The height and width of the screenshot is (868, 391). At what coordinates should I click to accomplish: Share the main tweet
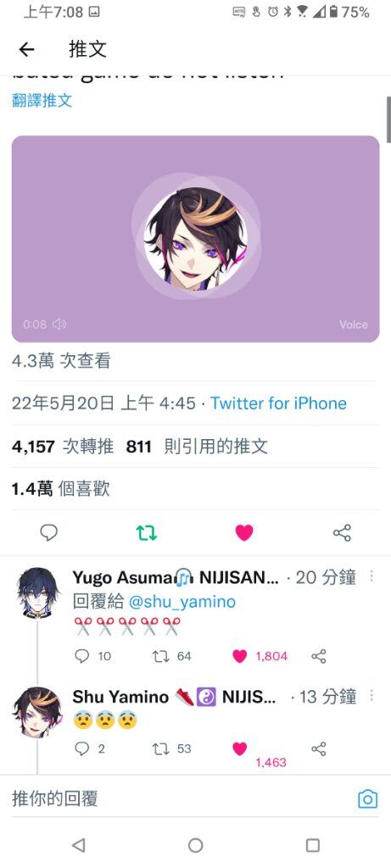(x=342, y=532)
